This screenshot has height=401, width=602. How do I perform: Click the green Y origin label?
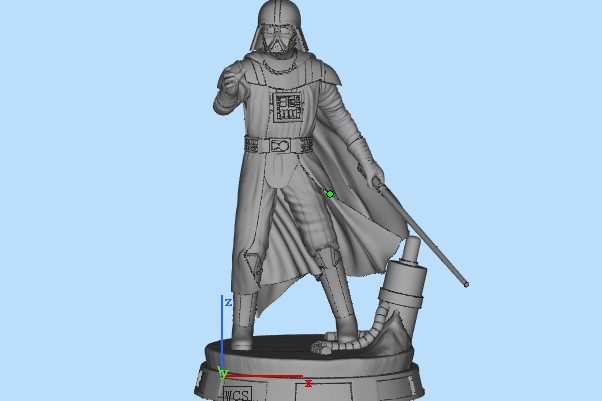(223, 374)
